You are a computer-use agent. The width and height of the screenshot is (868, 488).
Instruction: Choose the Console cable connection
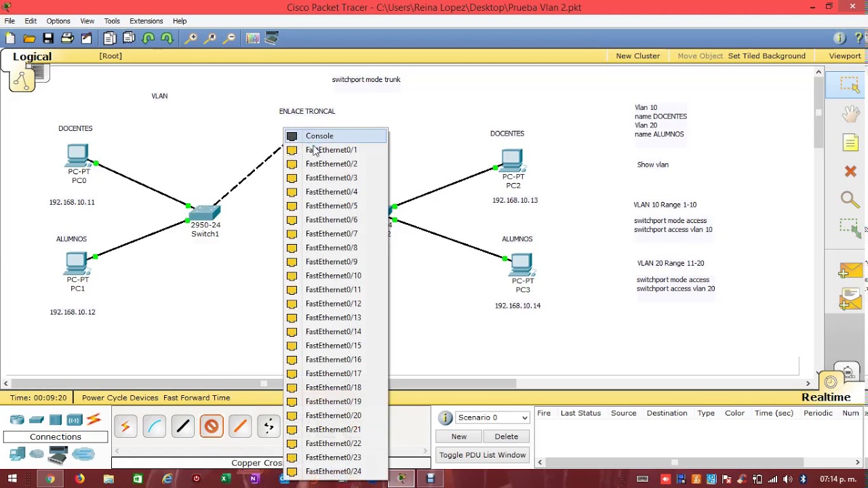click(154, 426)
